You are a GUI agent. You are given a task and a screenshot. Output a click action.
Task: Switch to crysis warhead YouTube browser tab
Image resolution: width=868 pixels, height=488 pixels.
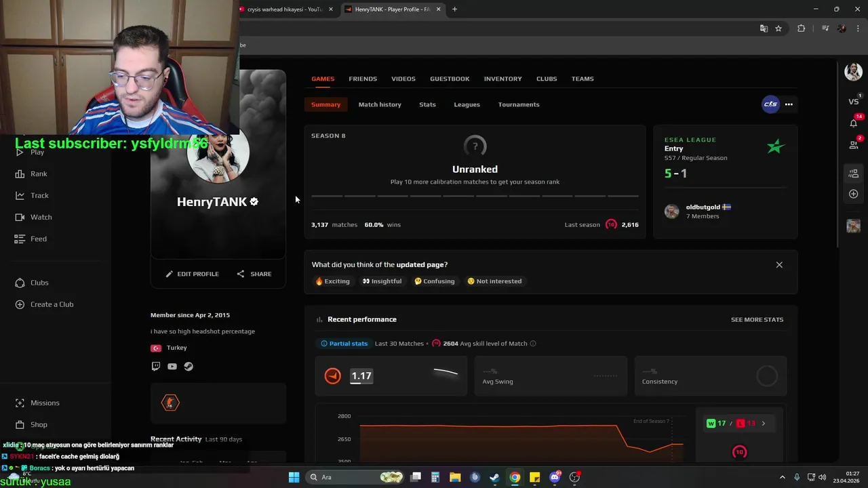[284, 9]
